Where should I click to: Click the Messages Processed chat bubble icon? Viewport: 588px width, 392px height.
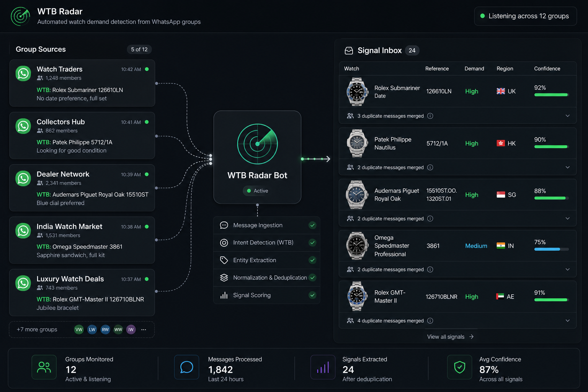[186, 367]
